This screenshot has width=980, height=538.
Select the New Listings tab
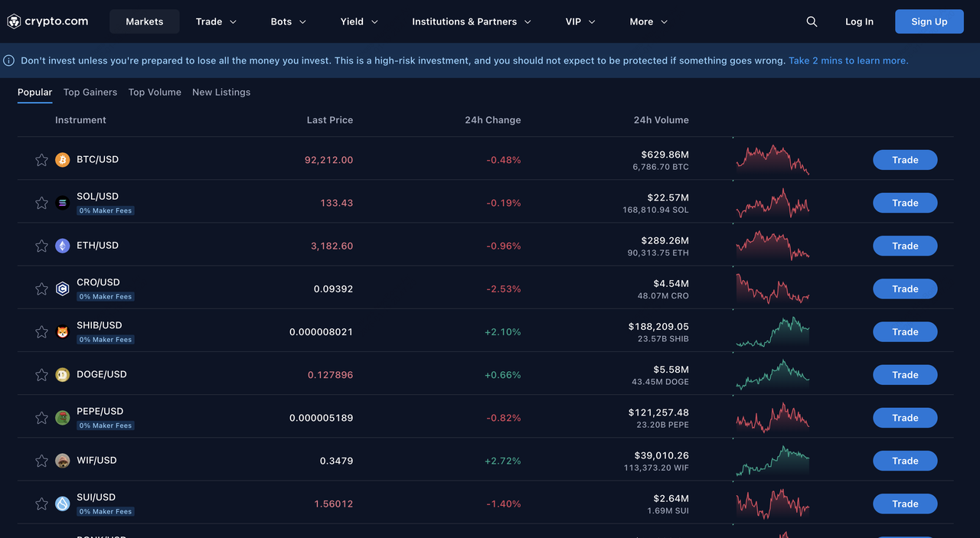[221, 92]
